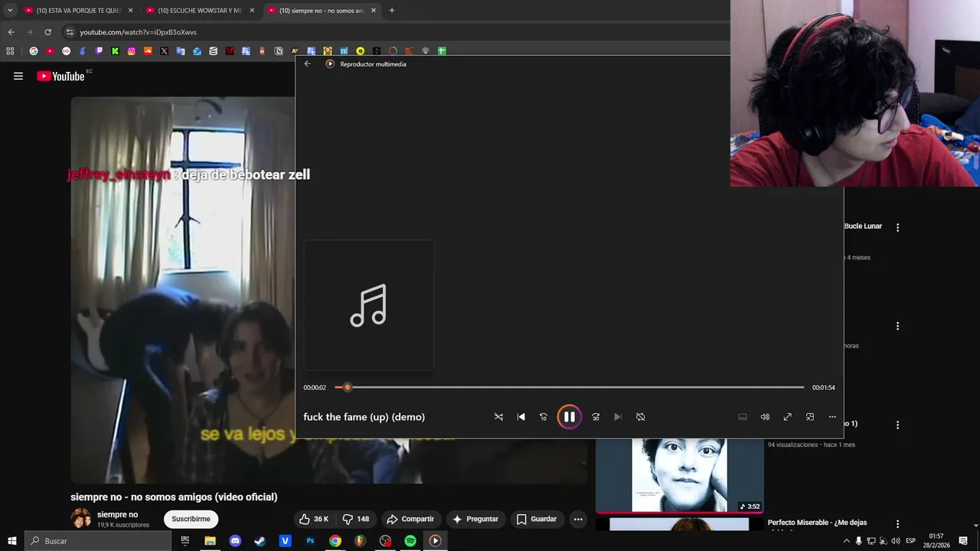Open the Instagram bookmark
The height and width of the screenshot is (551, 980).
[132, 51]
